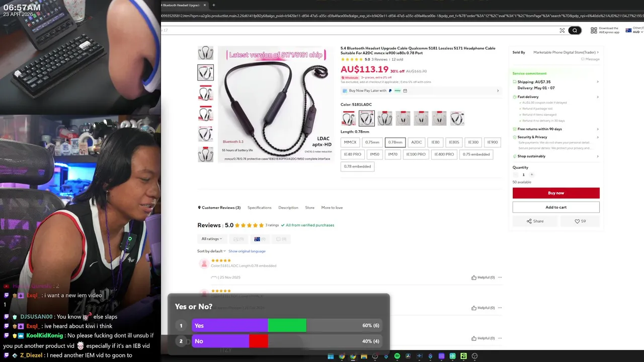Open the green A app on taskbar
This screenshot has height=362, width=644.
pos(463,356)
